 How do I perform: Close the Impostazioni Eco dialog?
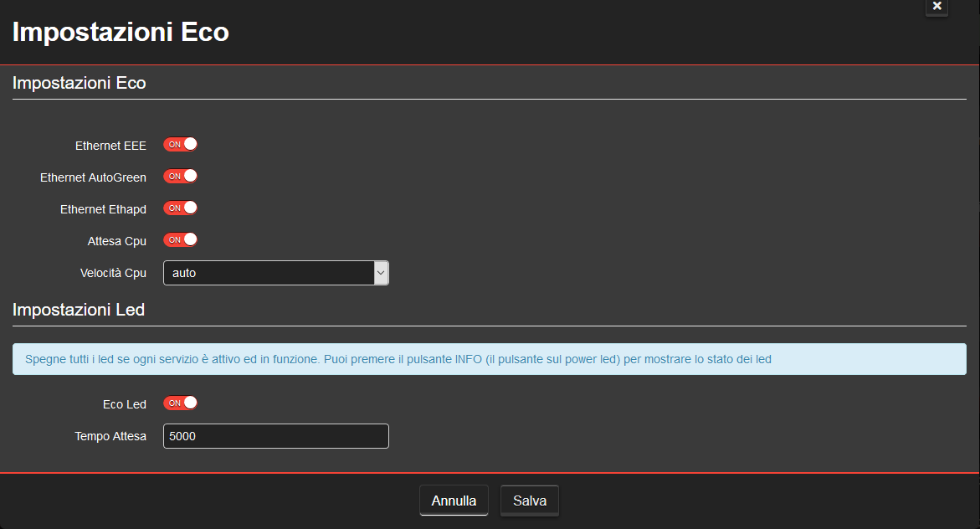coord(936,8)
